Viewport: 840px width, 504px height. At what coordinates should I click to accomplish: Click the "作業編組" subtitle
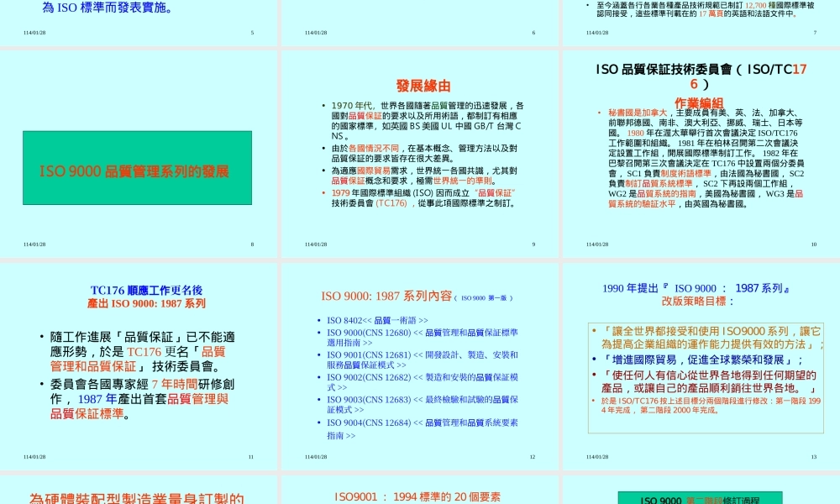coord(699,102)
